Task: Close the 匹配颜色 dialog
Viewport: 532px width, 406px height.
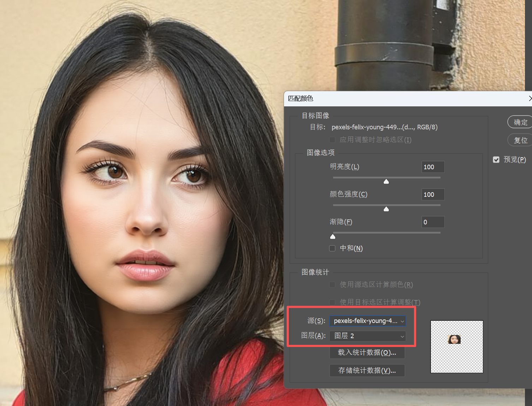Action: click(530, 99)
